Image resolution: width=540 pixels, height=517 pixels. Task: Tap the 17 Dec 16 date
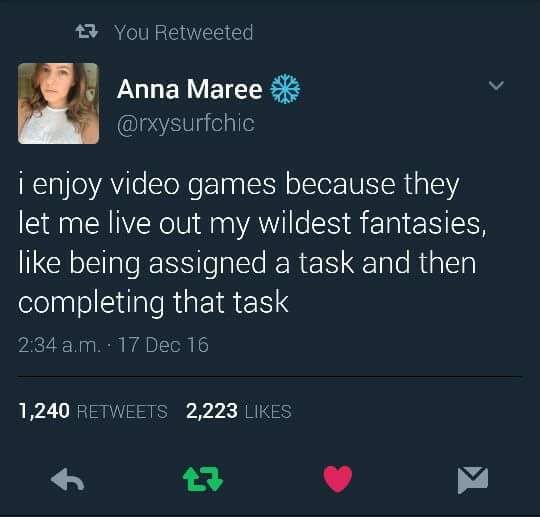pyautogui.click(x=164, y=345)
